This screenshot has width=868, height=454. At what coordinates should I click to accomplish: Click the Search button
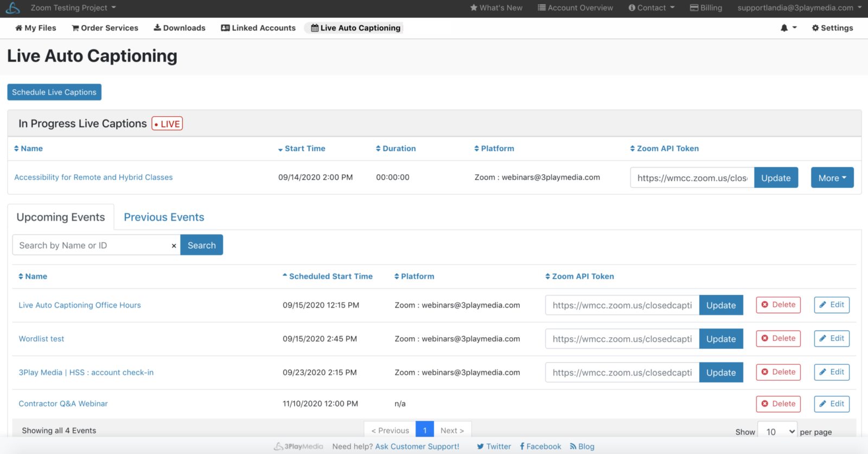pos(202,245)
